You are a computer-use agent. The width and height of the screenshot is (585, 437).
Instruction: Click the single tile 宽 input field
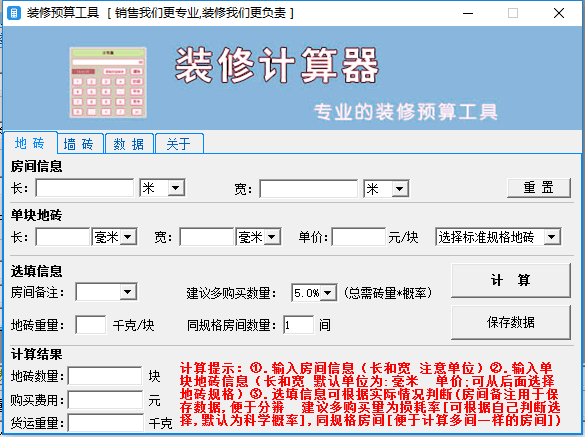(x=207, y=237)
